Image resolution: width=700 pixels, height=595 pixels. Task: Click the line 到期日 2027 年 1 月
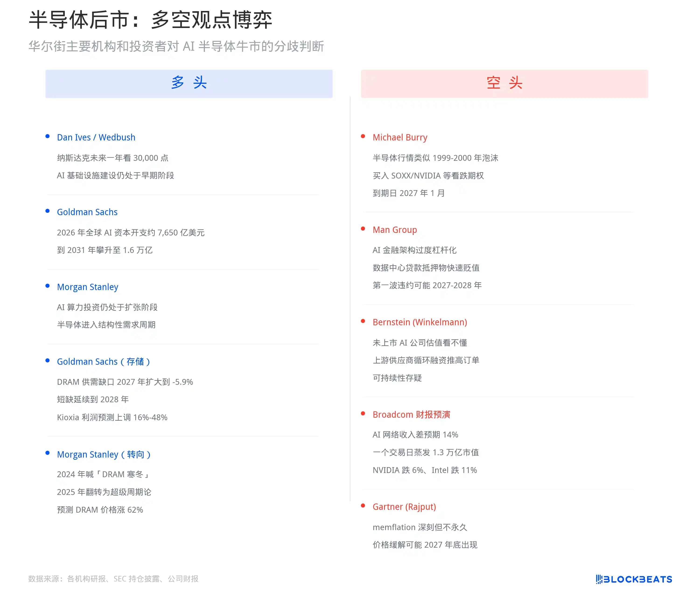[x=409, y=193]
